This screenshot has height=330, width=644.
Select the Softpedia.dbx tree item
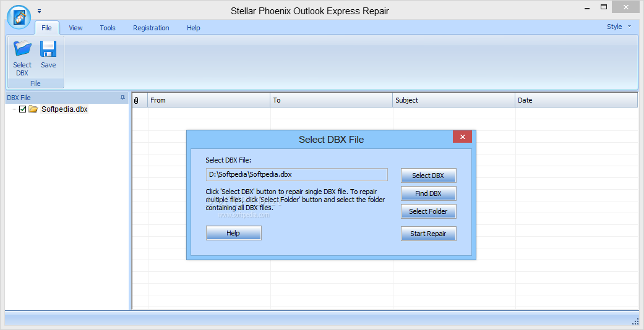tap(64, 109)
